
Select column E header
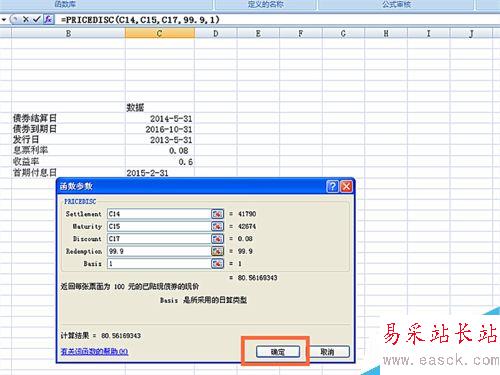pyautogui.click(x=258, y=33)
